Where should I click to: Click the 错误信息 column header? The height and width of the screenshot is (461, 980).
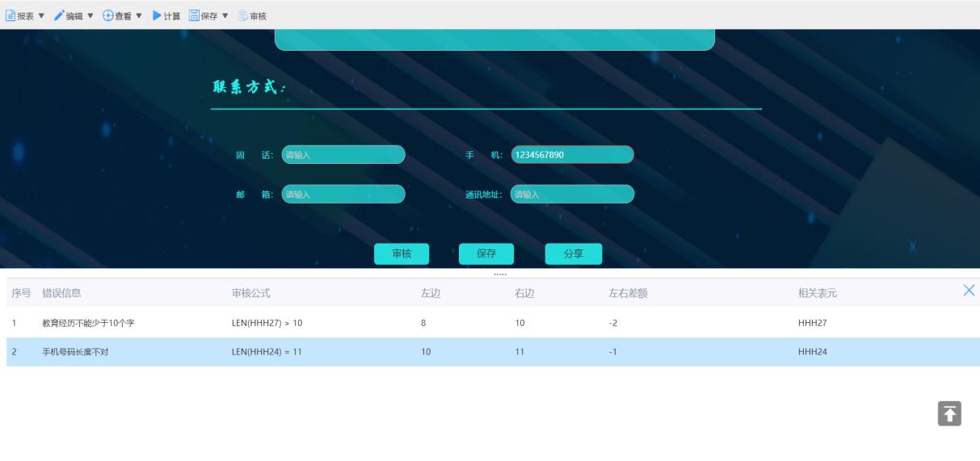[x=61, y=293]
